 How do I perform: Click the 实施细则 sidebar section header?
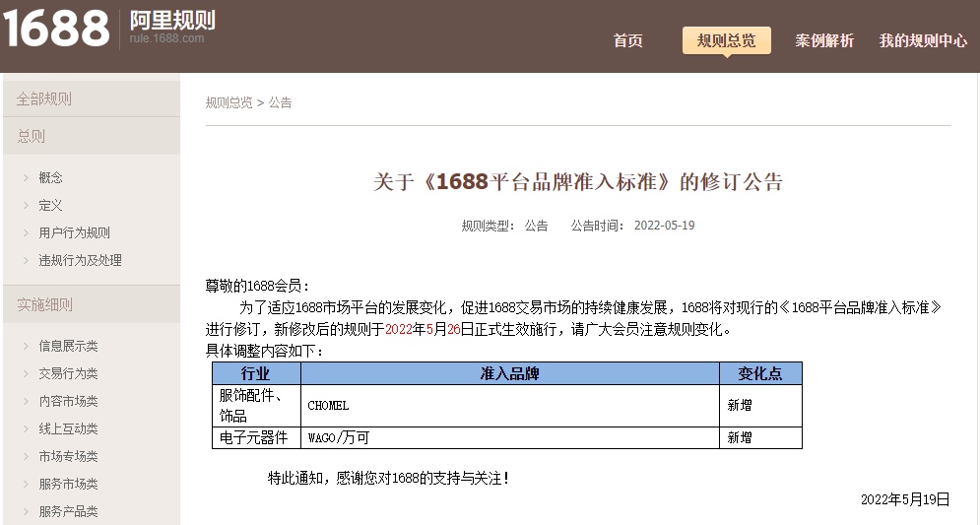coord(92,304)
